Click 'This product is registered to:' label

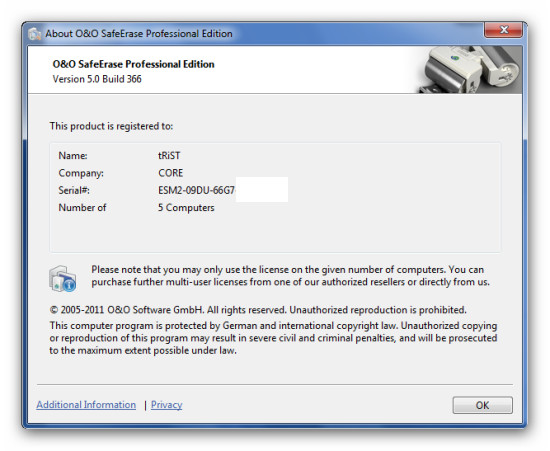(111, 126)
